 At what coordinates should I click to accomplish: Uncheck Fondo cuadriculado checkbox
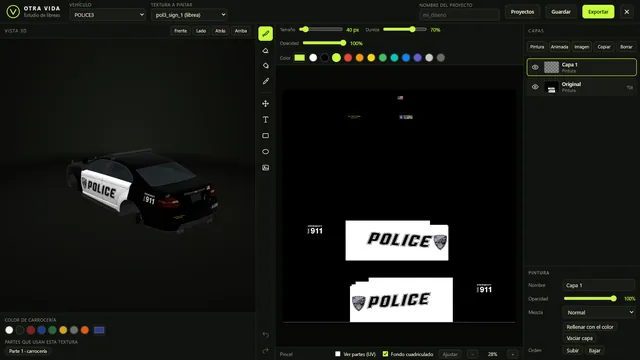[385, 354]
